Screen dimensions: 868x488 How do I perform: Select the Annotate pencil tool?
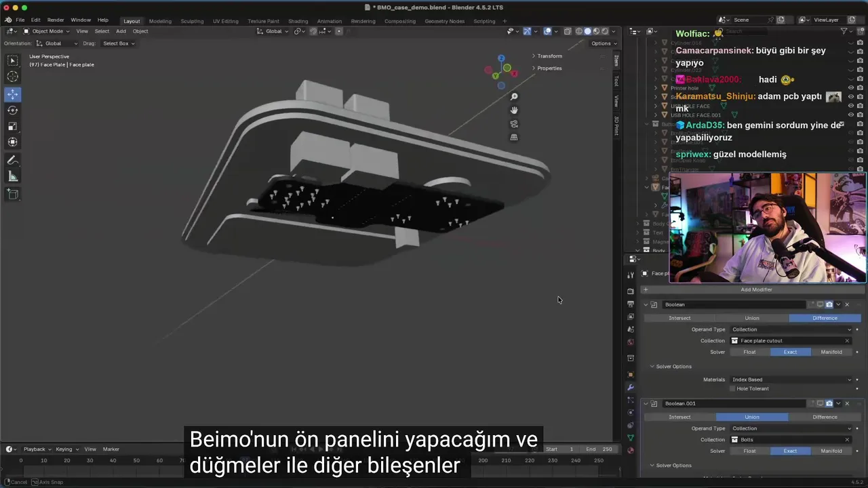click(12, 161)
